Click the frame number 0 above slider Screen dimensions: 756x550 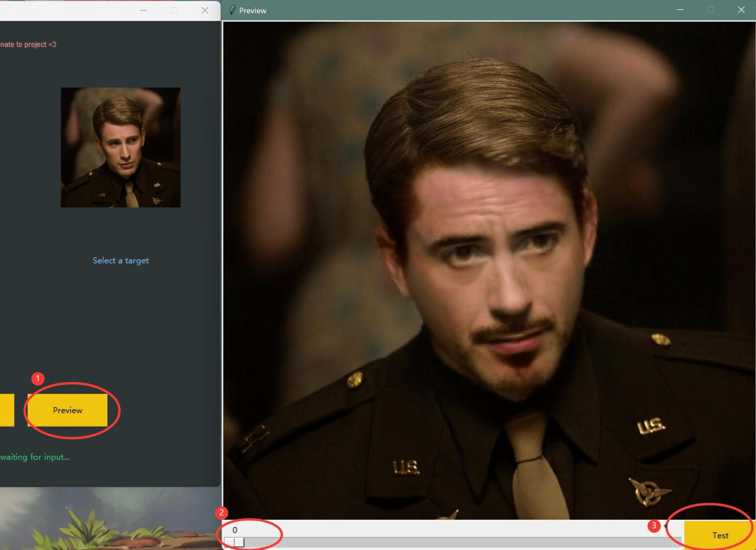pos(235,530)
